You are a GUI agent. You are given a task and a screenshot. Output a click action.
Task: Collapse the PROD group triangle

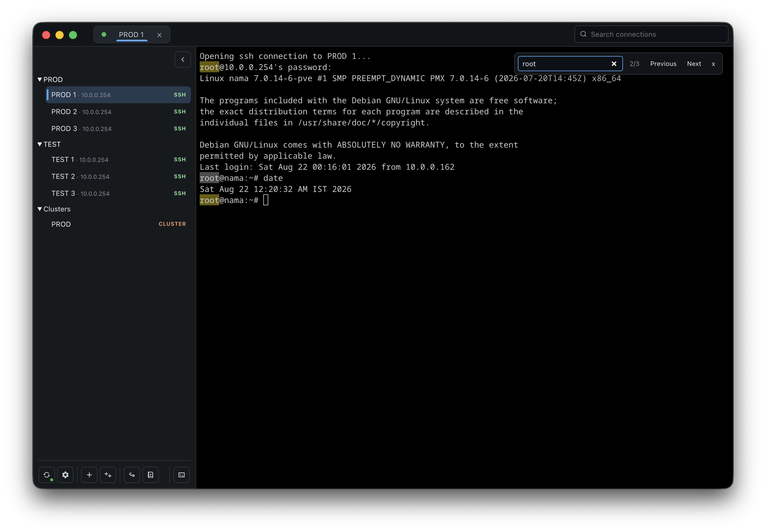[40, 79]
